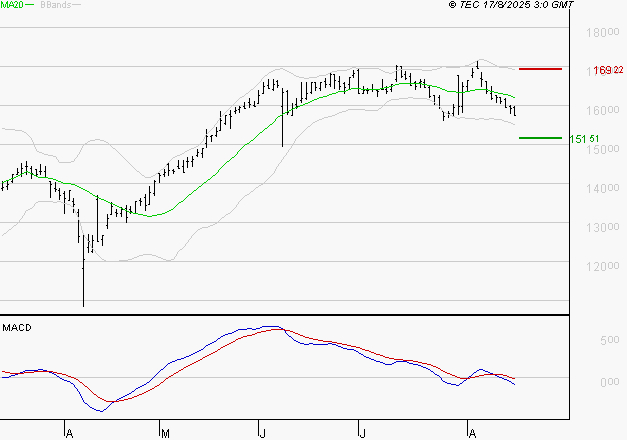Select the 151.51 support level label
This screenshot has width=627, height=440.
[584, 139]
